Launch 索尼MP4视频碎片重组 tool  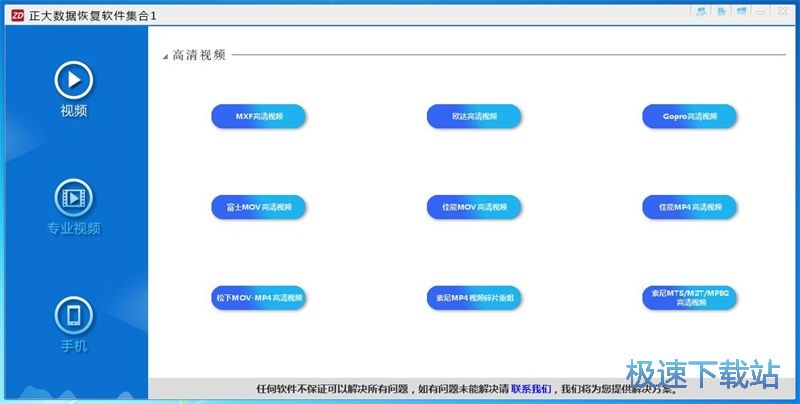pos(474,298)
